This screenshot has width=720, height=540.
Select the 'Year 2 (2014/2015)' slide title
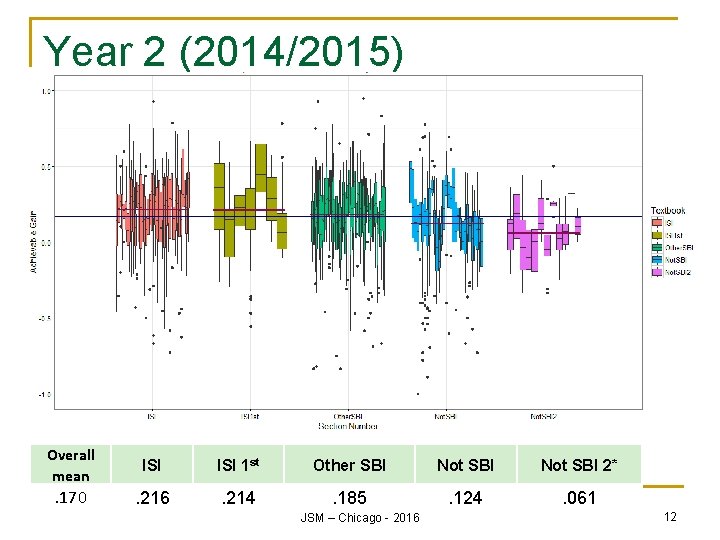click(x=223, y=51)
